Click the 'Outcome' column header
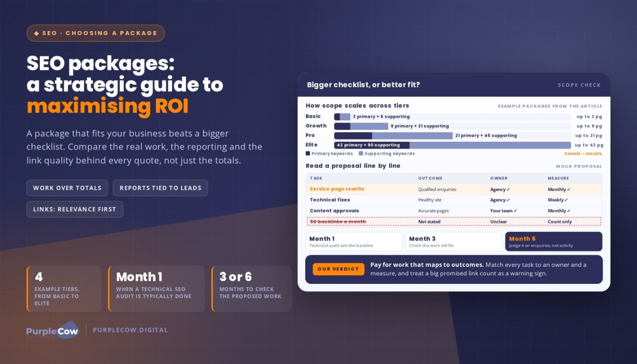 430,178
